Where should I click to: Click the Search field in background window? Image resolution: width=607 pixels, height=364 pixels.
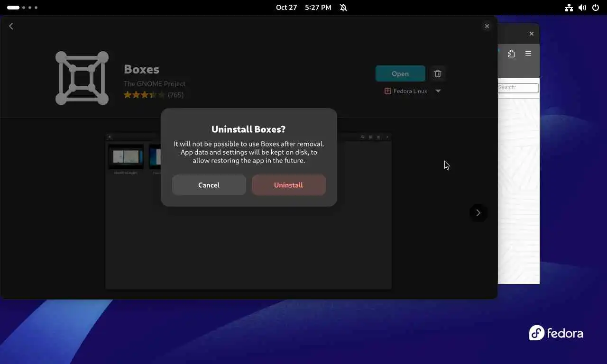click(x=518, y=88)
